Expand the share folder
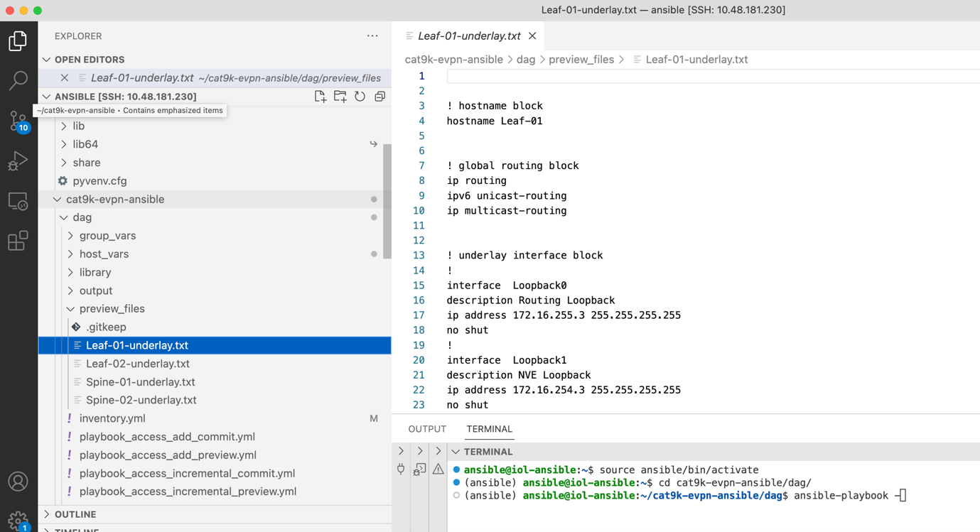Image resolution: width=980 pixels, height=532 pixels. pos(64,163)
